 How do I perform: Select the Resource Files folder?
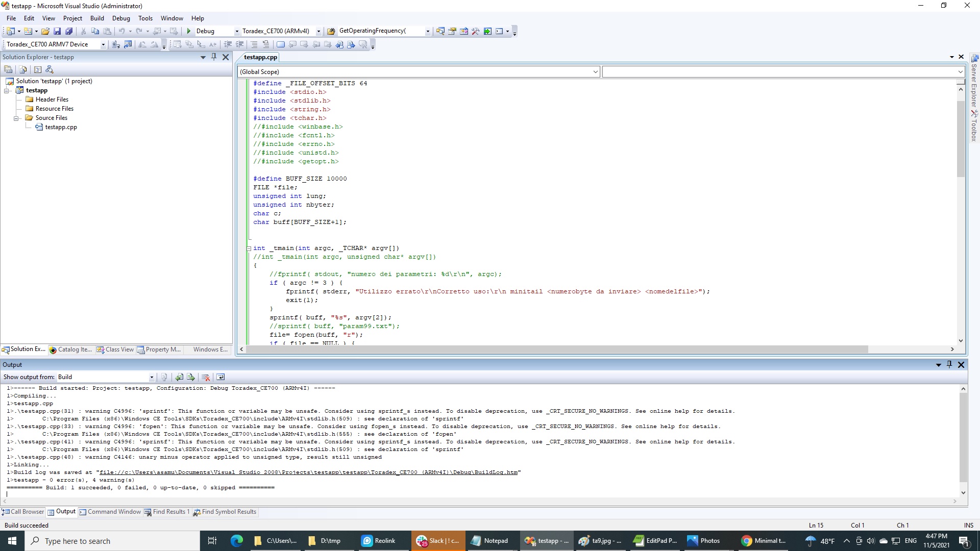point(54,109)
